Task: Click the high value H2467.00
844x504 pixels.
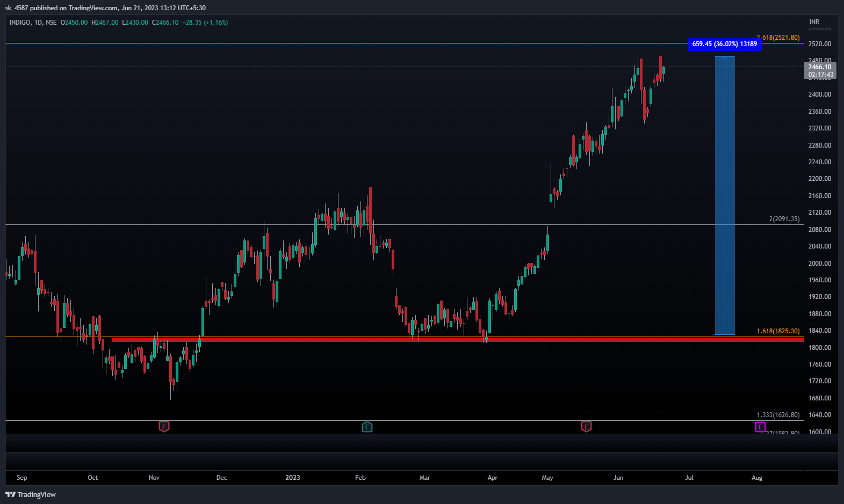Action: tap(105, 23)
